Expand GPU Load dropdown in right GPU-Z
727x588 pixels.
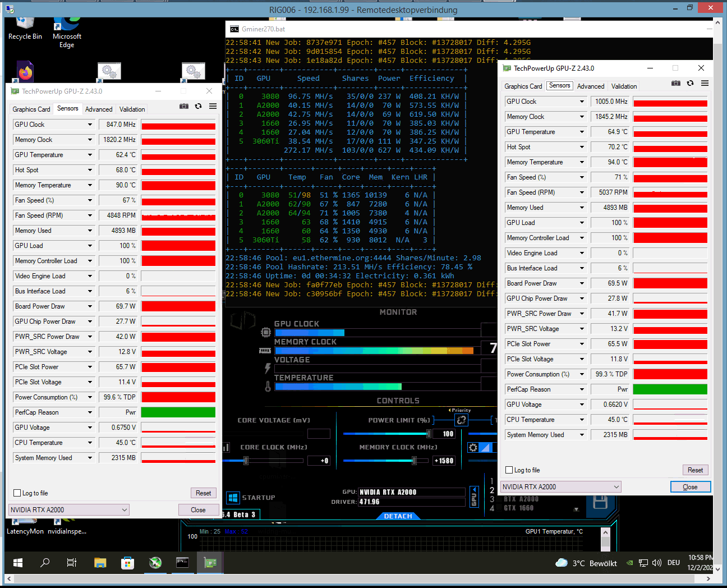[x=582, y=223]
